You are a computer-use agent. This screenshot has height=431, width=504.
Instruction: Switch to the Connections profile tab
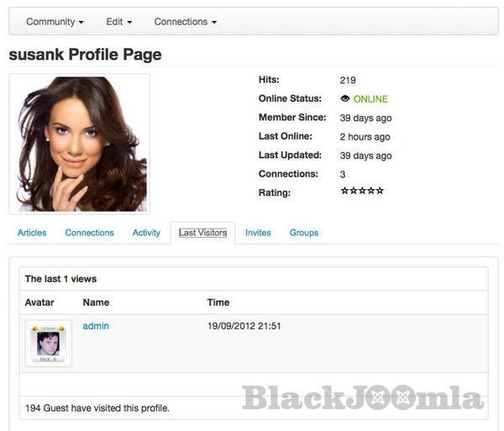(x=89, y=233)
